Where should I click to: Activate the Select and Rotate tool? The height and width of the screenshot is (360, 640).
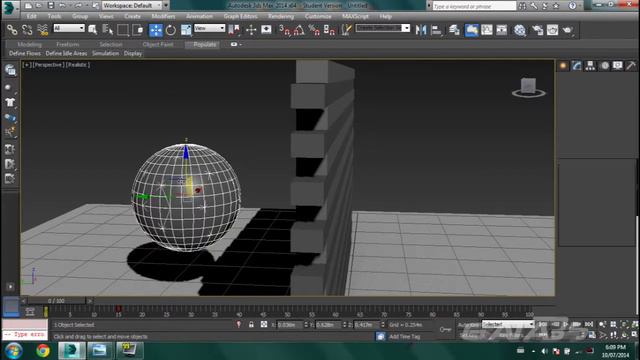point(171,30)
